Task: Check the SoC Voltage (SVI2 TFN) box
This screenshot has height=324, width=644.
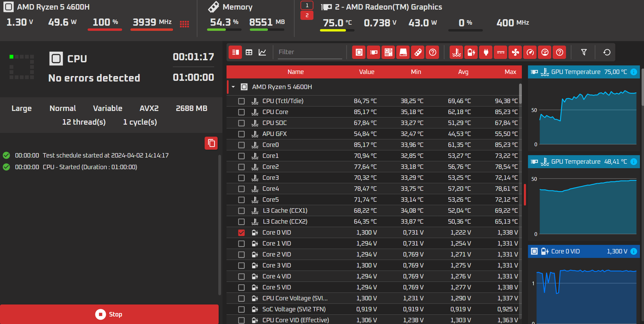Action: pos(241,309)
